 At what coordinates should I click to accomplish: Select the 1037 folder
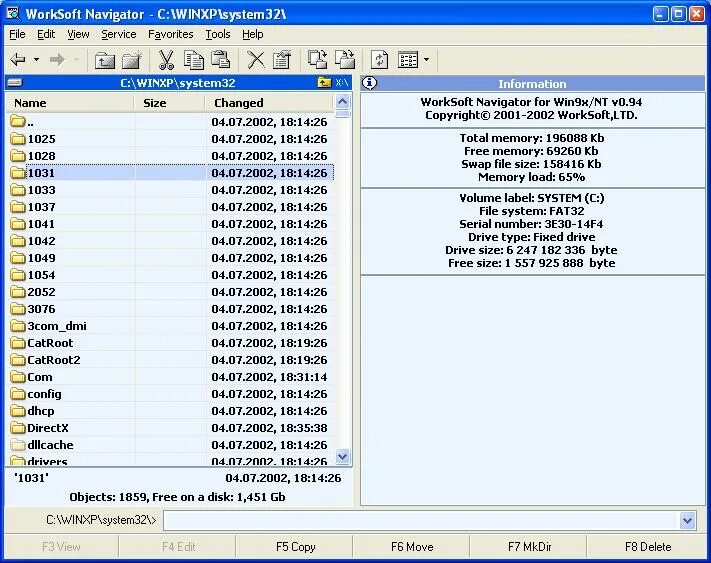pos(170,207)
